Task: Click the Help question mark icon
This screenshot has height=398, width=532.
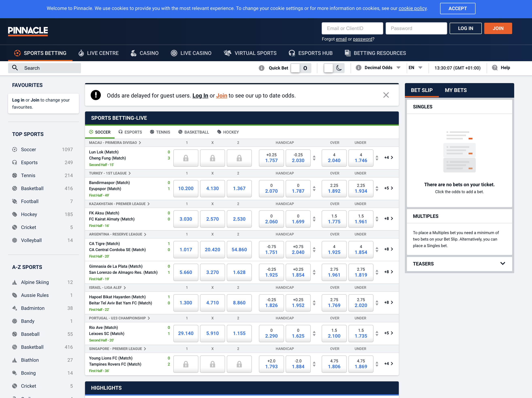Action: 495,68
